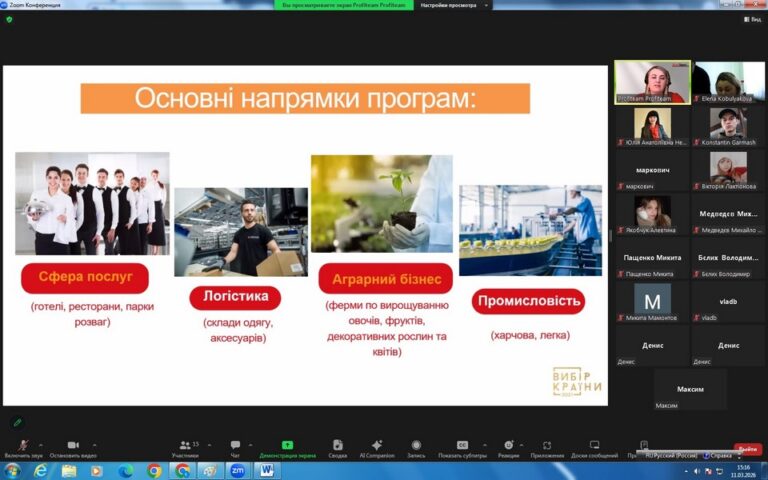
Task: Open Доски сообщений whiteboards
Action: [594, 446]
